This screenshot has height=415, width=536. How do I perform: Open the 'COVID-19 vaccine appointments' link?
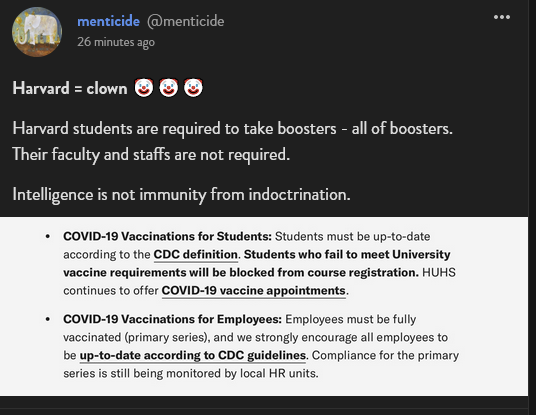click(x=254, y=291)
